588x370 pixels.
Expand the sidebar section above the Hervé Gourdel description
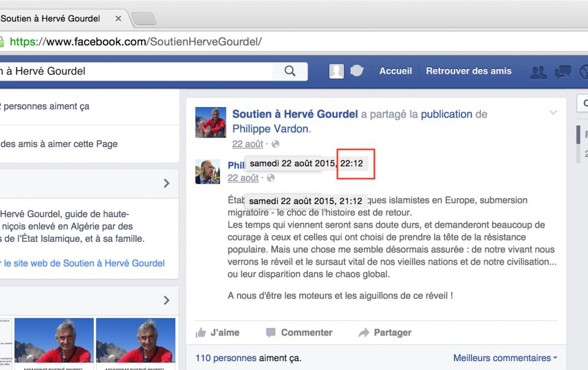point(166,183)
